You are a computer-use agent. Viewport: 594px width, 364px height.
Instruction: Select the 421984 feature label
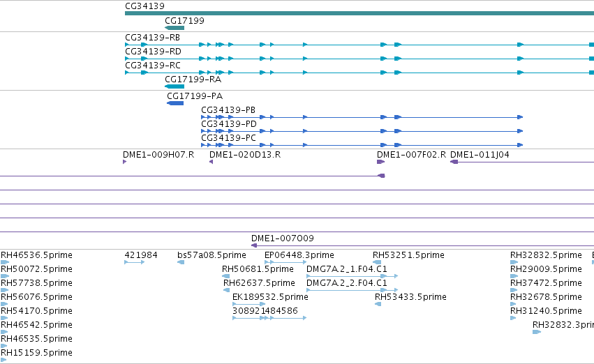click(141, 255)
